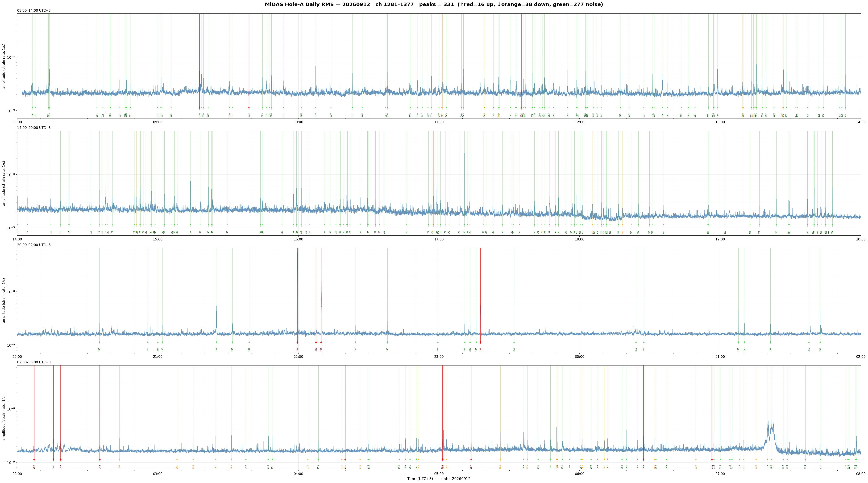Click the 06:00 time tick label
Viewport: 868px width, 483px height.
point(580,474)
